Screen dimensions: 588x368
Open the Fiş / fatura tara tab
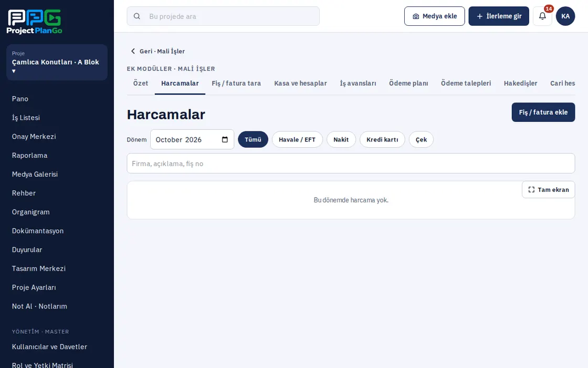tap(236, 84)
